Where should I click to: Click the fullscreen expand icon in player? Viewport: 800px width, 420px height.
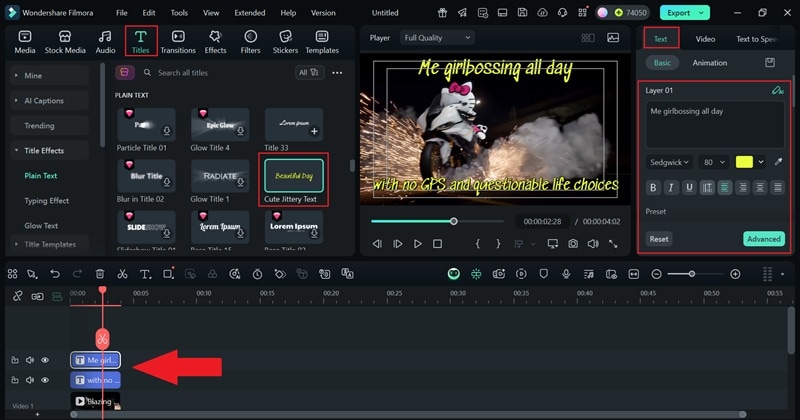(613, 244)
